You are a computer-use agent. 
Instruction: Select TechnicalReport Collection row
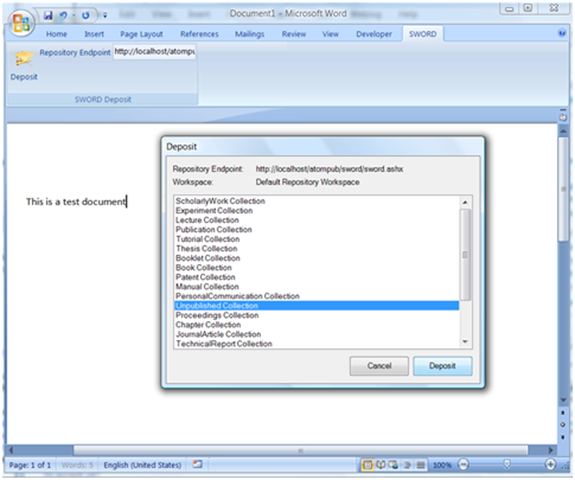(317, 344)
